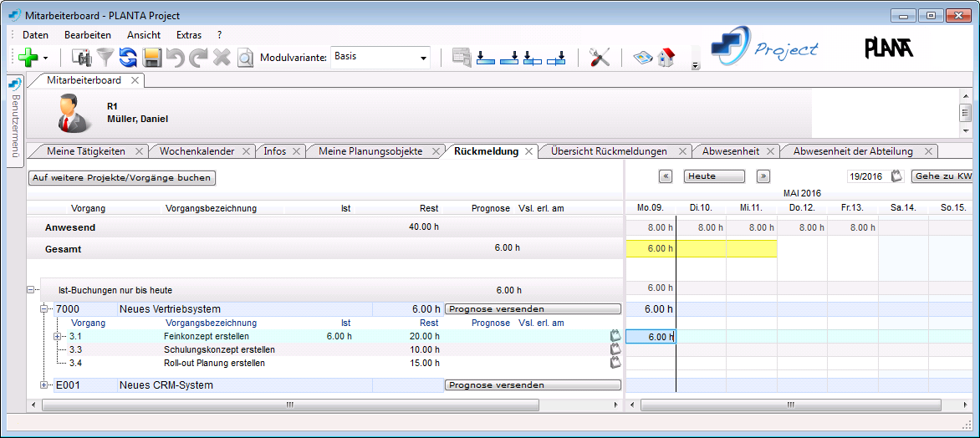The width and height of the screenshot is (980, 438).
Task: Collapse project 7000 Neues Vertriebsystem
Action: (44, 308)
